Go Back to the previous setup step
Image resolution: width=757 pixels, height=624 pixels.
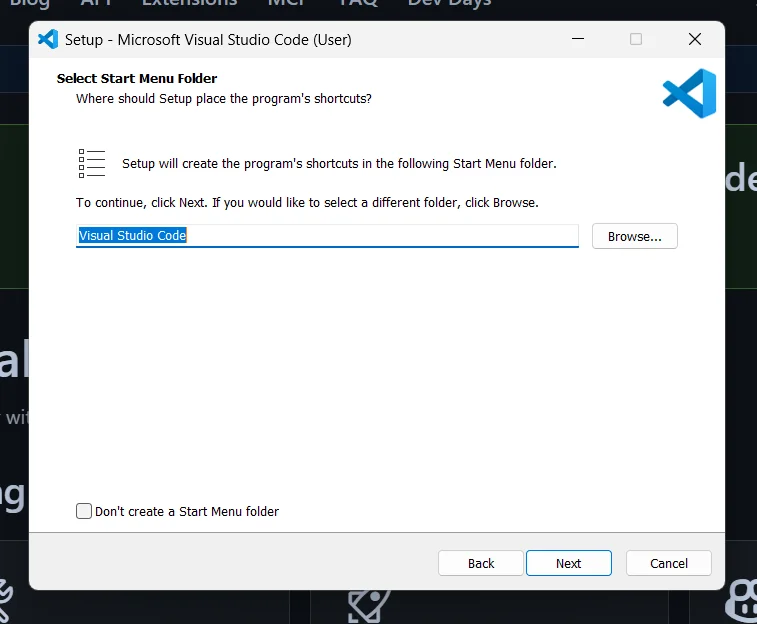click(481, 563)
